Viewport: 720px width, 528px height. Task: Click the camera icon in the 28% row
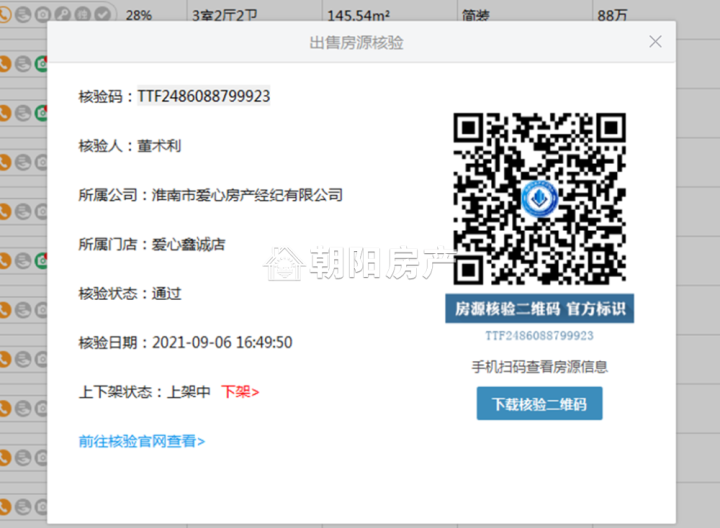tap(43, 15)
